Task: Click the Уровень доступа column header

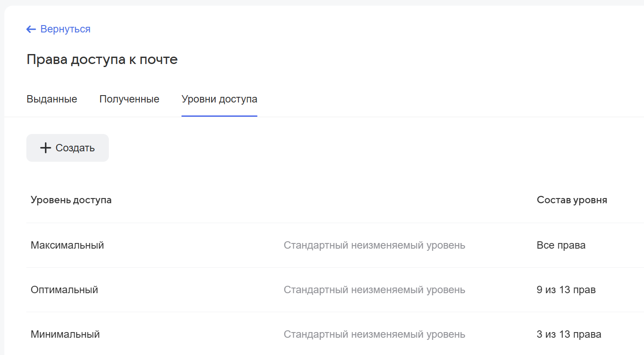Action: 71,200
